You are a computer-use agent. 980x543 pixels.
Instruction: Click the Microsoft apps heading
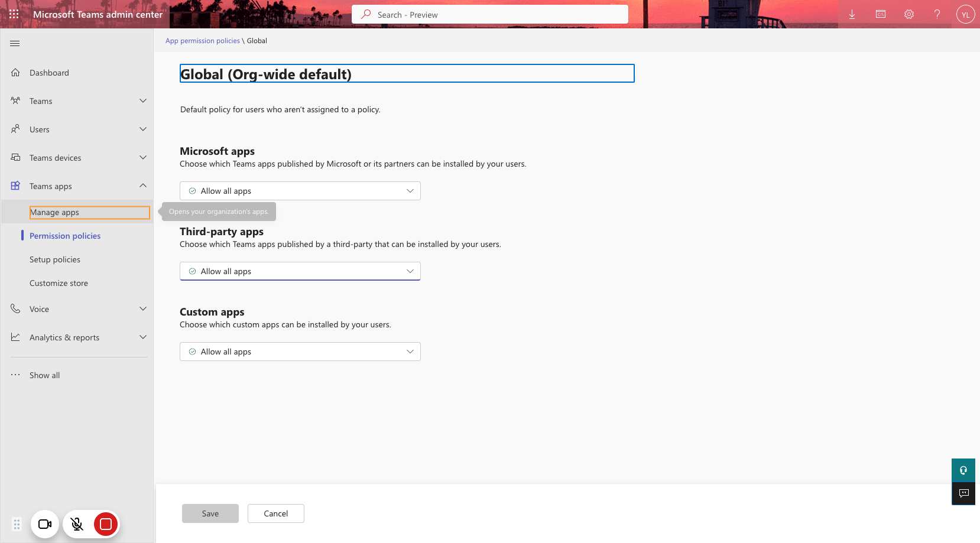click(218, 151)
